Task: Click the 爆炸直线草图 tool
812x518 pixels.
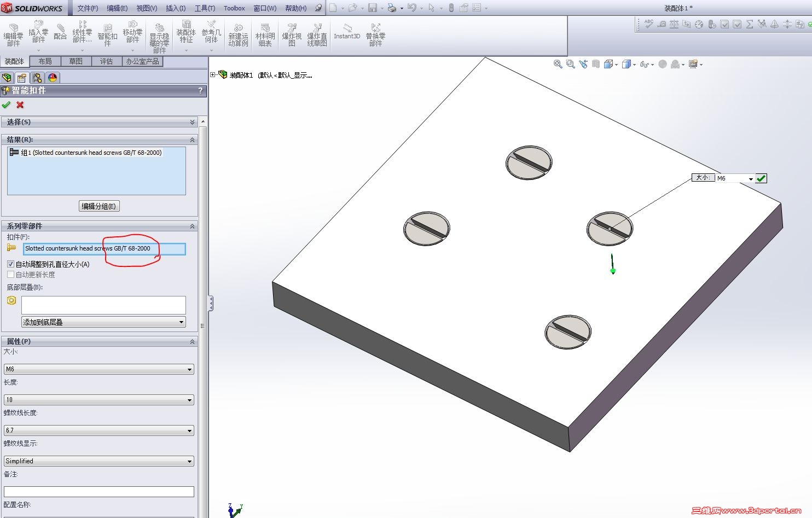Action: (317, 36)
